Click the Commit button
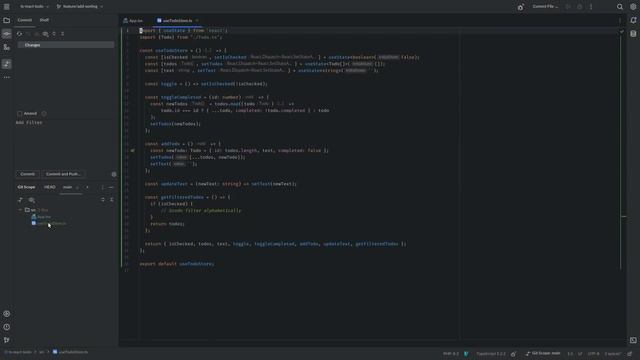 coord(27,174)
